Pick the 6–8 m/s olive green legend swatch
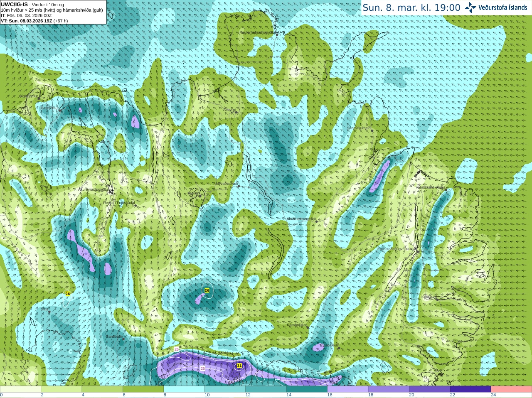 pos(143,389)
